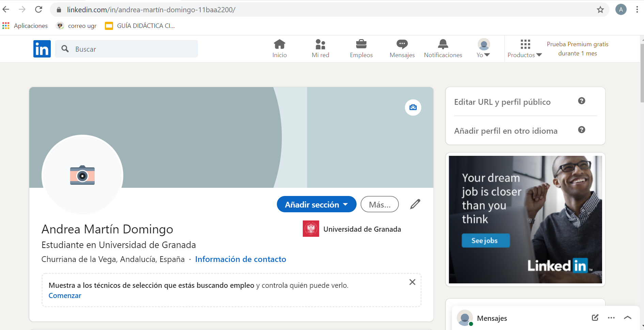The width and height of the screenshot is (644, 330).
Task: Open Mensajes chat bubble icon in navbar
Action: [402, 44]
